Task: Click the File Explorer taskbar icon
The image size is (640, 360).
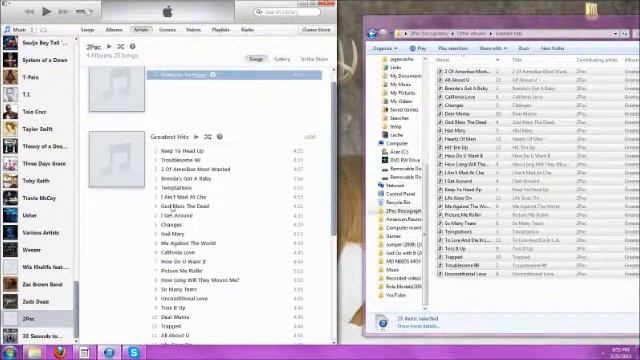Action: (x=34, y=352)
